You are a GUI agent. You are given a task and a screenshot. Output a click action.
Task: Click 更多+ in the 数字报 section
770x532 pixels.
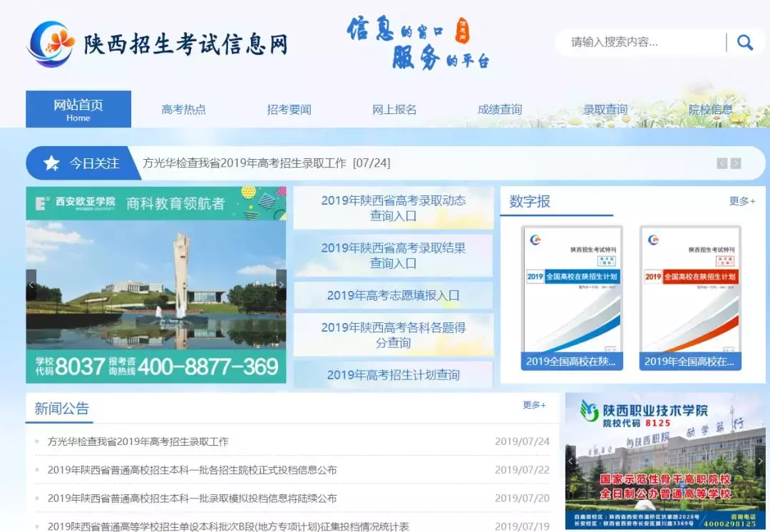742,202
